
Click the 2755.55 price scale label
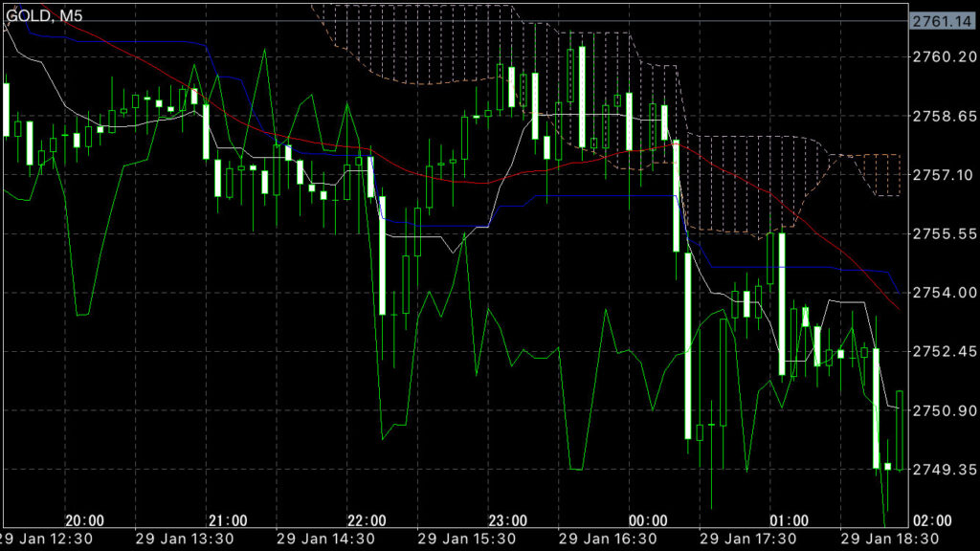[x=942, y=233]
